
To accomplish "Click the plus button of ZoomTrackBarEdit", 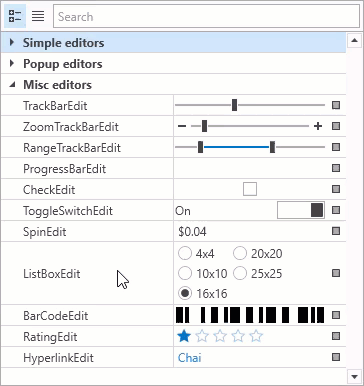I will click(318, 126).
